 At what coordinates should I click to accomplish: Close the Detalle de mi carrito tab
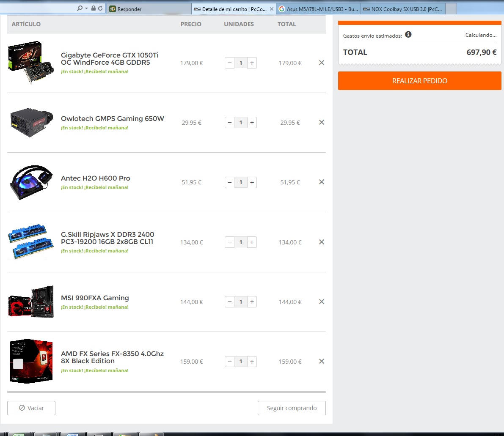(x=272, y=9)
